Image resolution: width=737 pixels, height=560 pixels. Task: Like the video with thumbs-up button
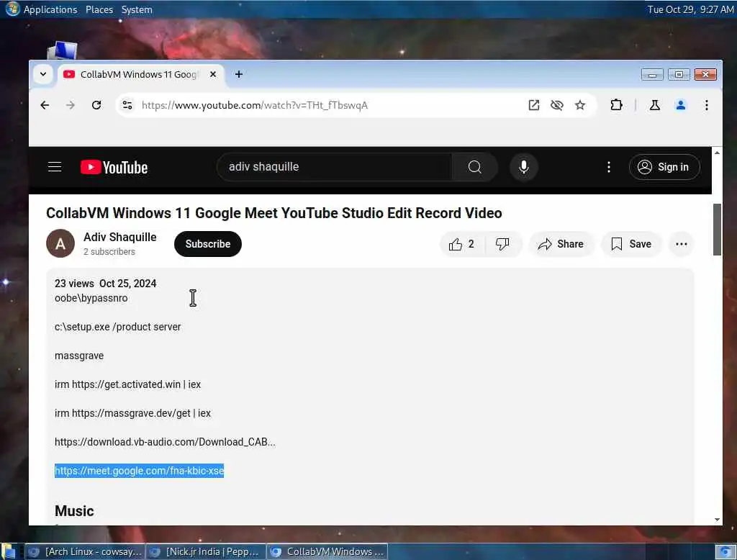461,244
